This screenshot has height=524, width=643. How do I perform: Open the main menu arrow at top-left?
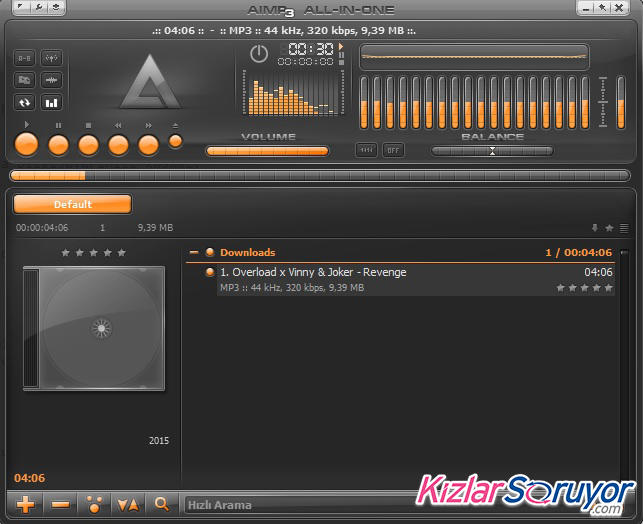[21, 7]
